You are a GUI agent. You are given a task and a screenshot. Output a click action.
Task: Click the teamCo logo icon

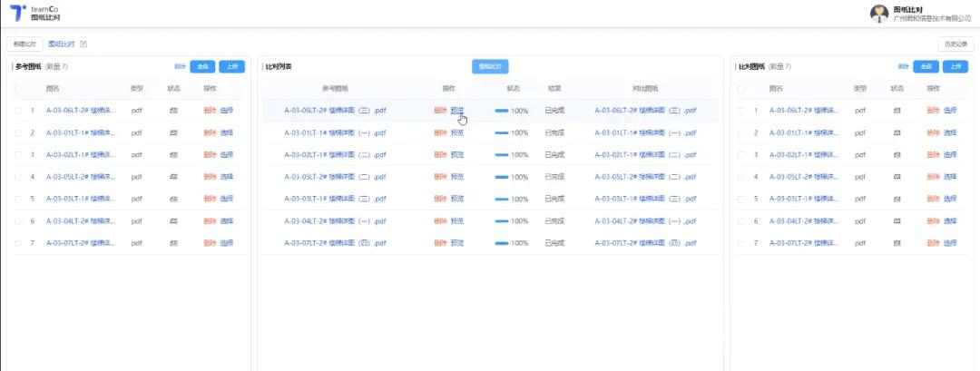(17, 13)
